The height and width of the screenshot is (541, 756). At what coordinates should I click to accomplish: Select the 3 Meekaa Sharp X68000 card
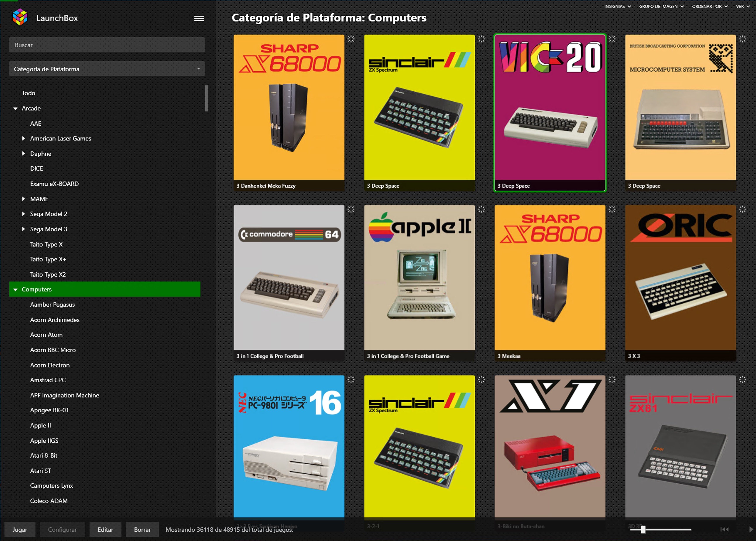pos(550,283)
